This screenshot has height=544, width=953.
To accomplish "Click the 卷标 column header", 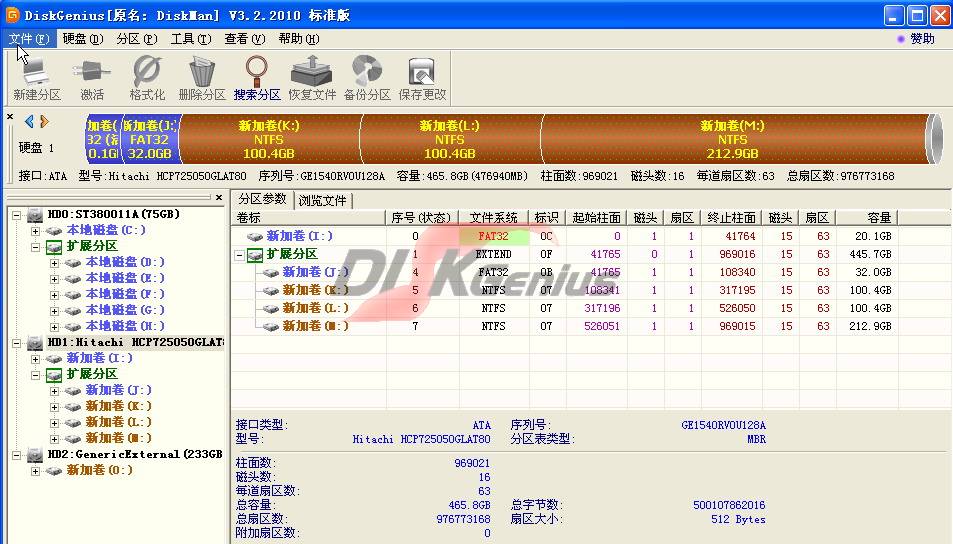I will pos(309,218).
